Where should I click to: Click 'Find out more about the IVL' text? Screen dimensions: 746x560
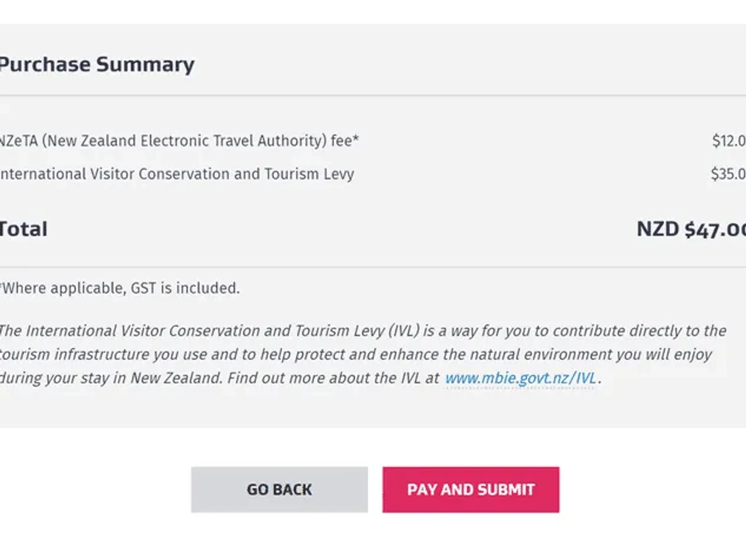pyautogui.click(x=333, y=378)
